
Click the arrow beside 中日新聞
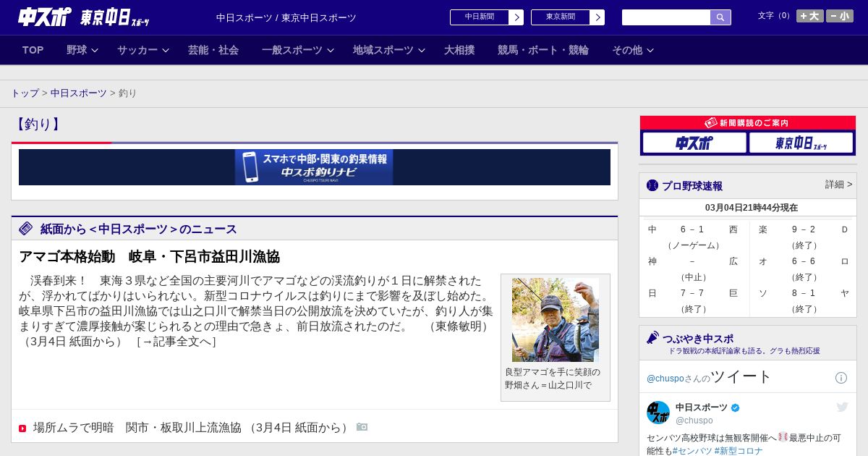click(x=516, y=17)
